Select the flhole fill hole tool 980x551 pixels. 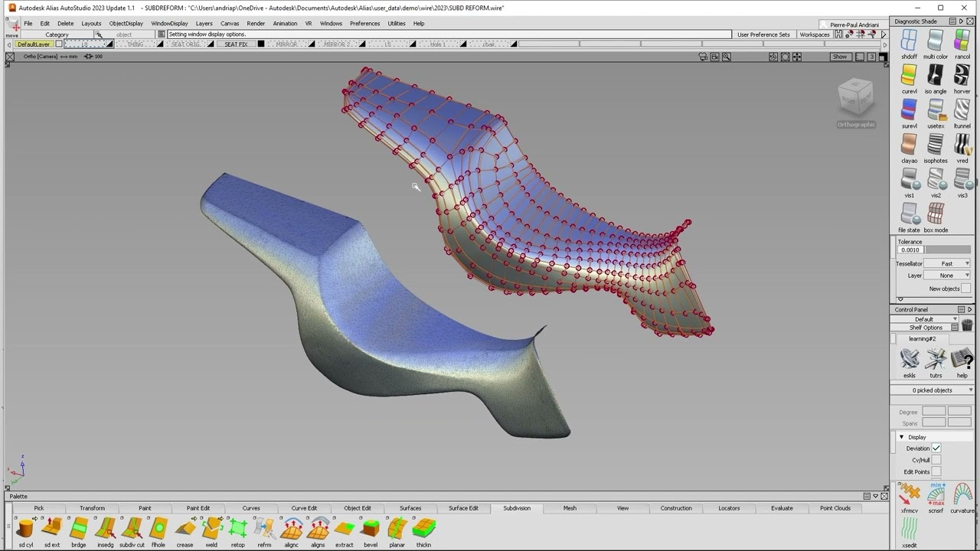pyautogui.click(x=158, y=528)
